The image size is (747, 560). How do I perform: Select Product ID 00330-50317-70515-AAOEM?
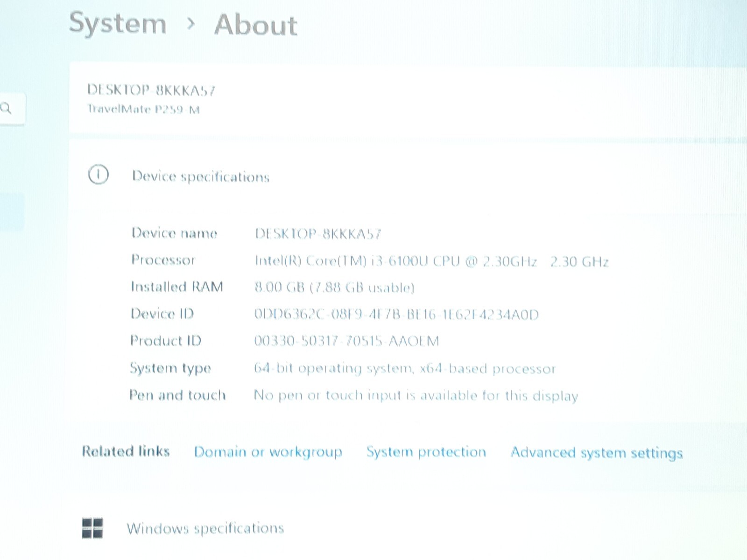[x=346, y=341]
